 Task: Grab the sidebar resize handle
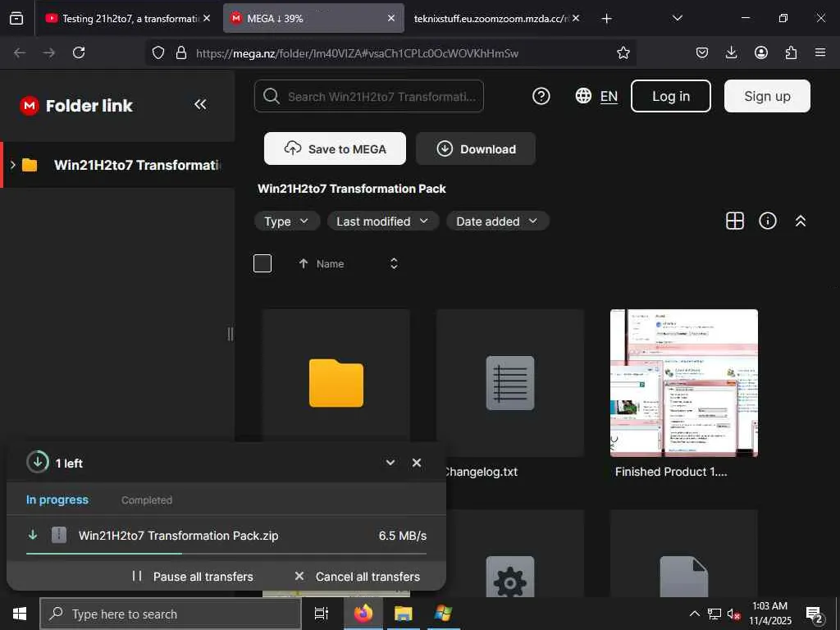coord(231,334)
